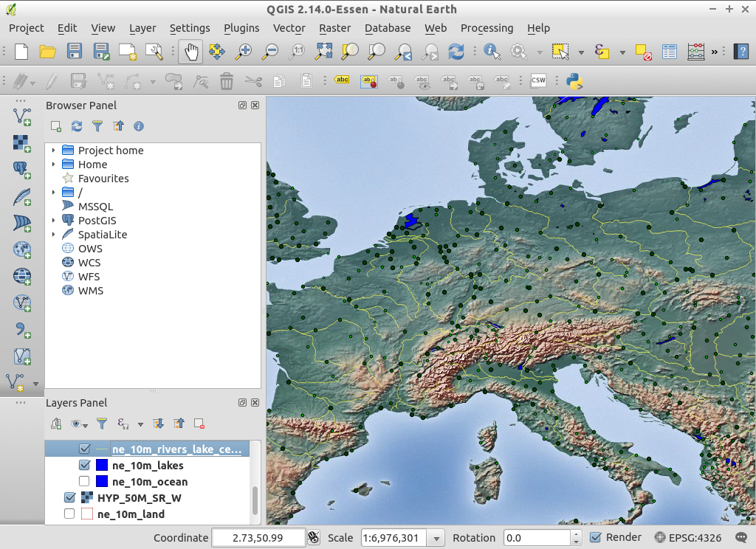Open the Processing menu

click(x=487, y=29)
